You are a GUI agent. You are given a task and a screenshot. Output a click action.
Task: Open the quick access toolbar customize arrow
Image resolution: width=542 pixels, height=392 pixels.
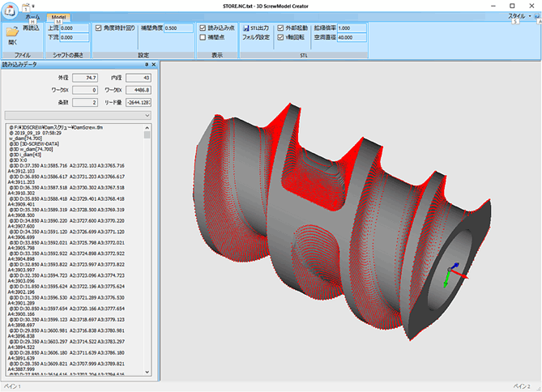point(32,5)
